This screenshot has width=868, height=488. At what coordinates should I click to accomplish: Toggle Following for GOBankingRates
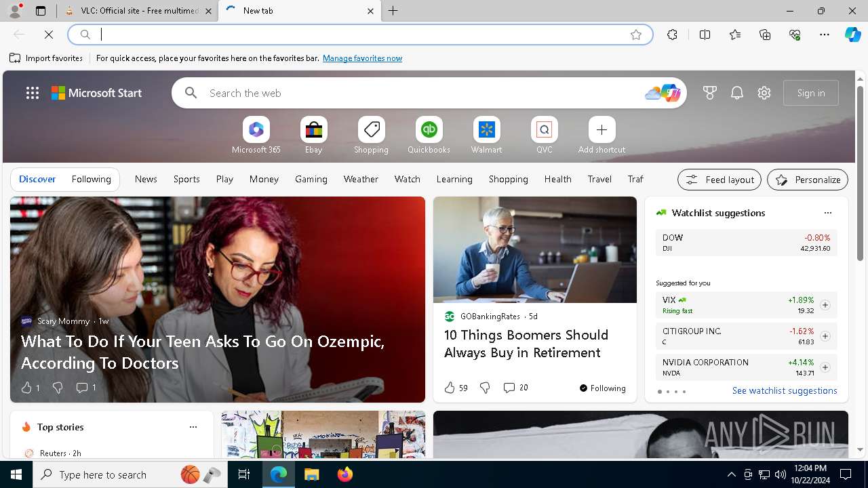tap(603, 388)
